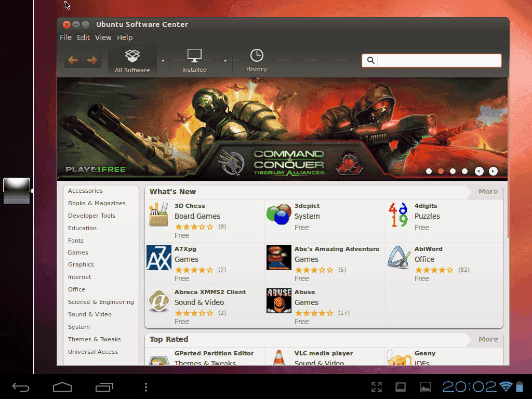Open the Science & Engineering category
The image size is (532, 399).
(x=101, y=302)
